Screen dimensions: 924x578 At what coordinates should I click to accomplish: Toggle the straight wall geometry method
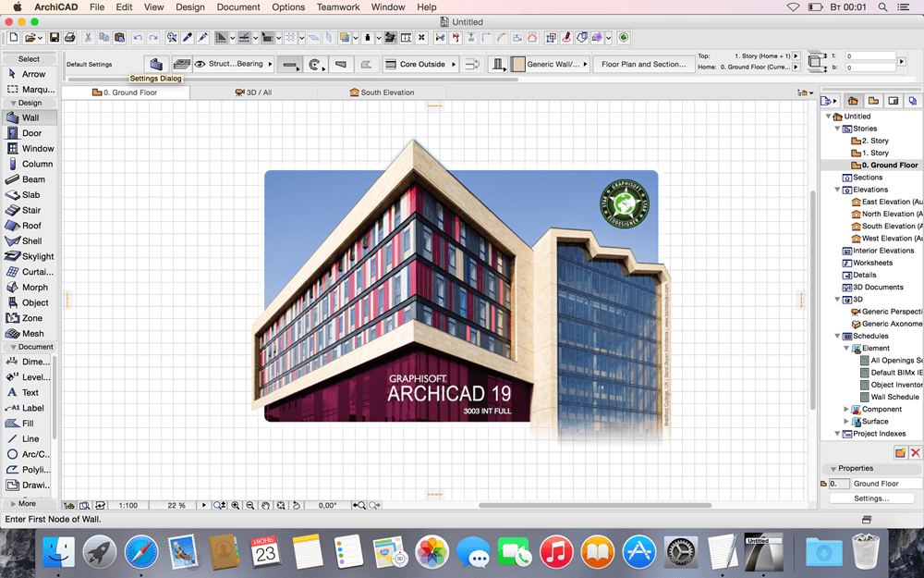290,64
